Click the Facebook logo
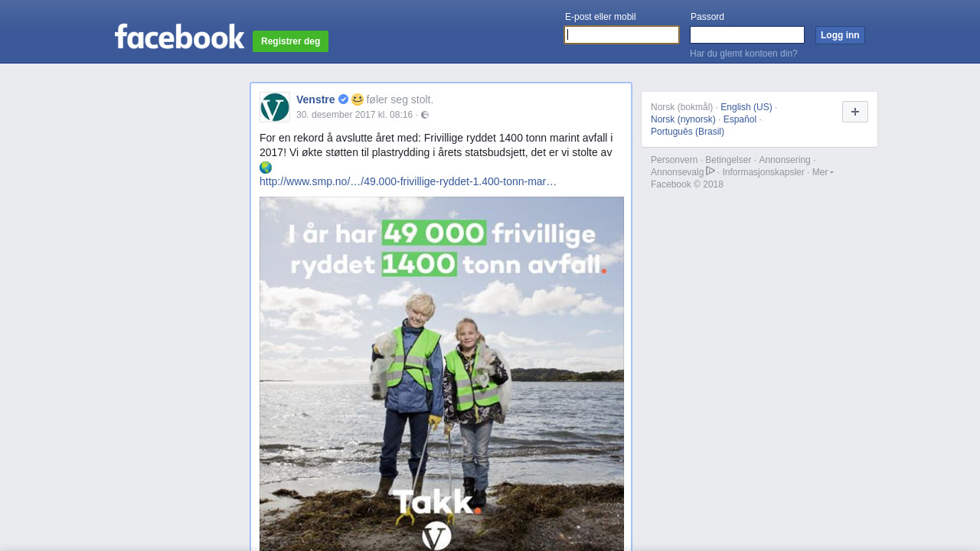980x551 pixels. (x=180, y=36)
